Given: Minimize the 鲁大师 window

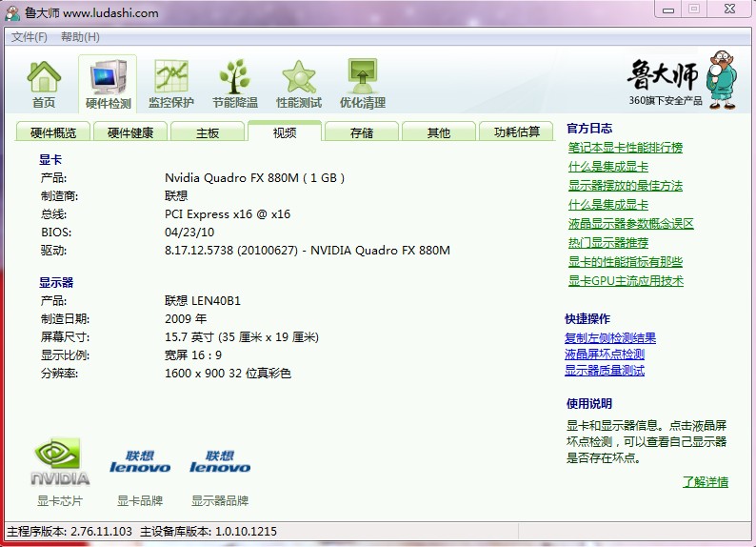Looking at the screenshot, I should (667, 10).
